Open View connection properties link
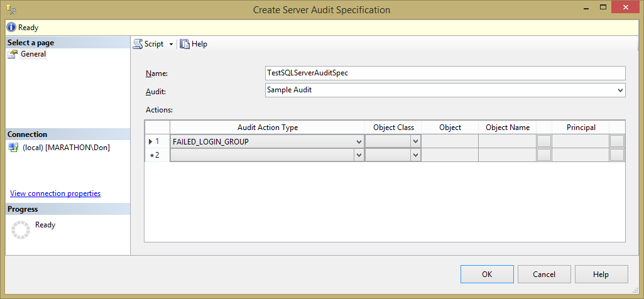Viewport: 644px width, 299px height. 55,193
